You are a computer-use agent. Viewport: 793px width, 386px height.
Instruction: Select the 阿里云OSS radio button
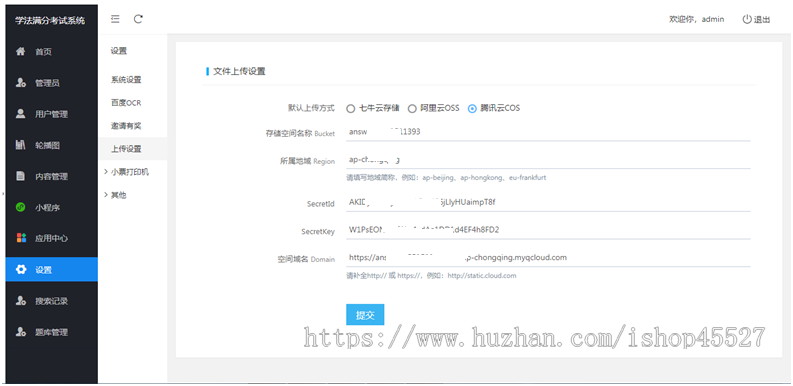coord(412,108)
